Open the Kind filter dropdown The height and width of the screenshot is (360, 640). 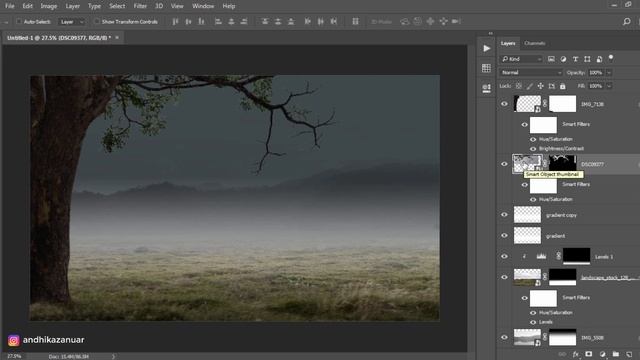pyautogui.click(x=522, y=59)
